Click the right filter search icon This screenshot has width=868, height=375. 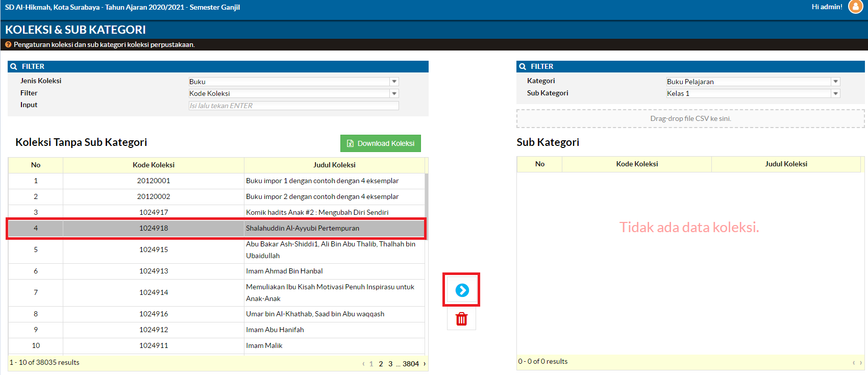coord(523,67)
